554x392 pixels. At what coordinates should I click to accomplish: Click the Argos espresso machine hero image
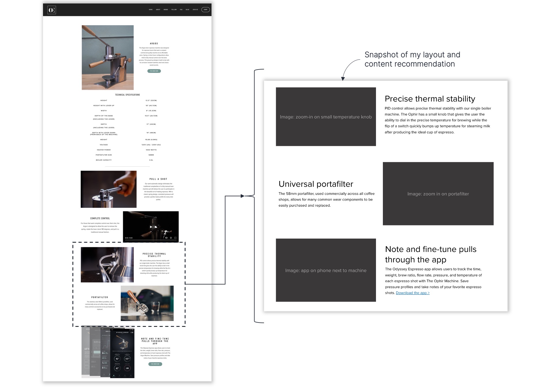pyautogui.click(x=108, y=57)
